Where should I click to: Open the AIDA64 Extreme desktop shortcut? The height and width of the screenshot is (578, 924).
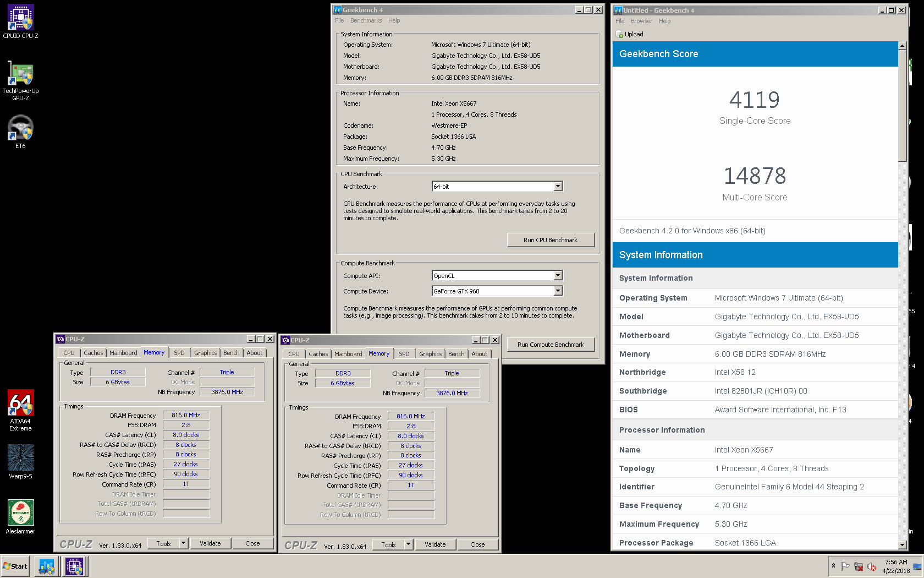pos(20,410)
